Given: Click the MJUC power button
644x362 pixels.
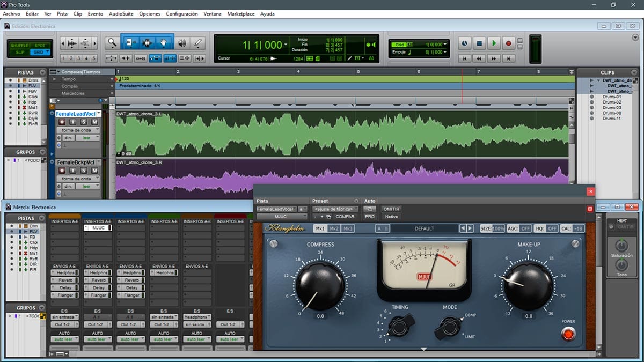Looking at the screenshot, I should [568, 334].
